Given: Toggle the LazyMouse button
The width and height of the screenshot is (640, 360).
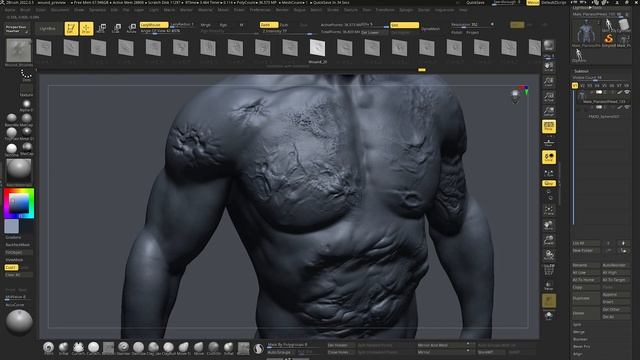Looking at the screenshot, I should click(x=153, y=25).
